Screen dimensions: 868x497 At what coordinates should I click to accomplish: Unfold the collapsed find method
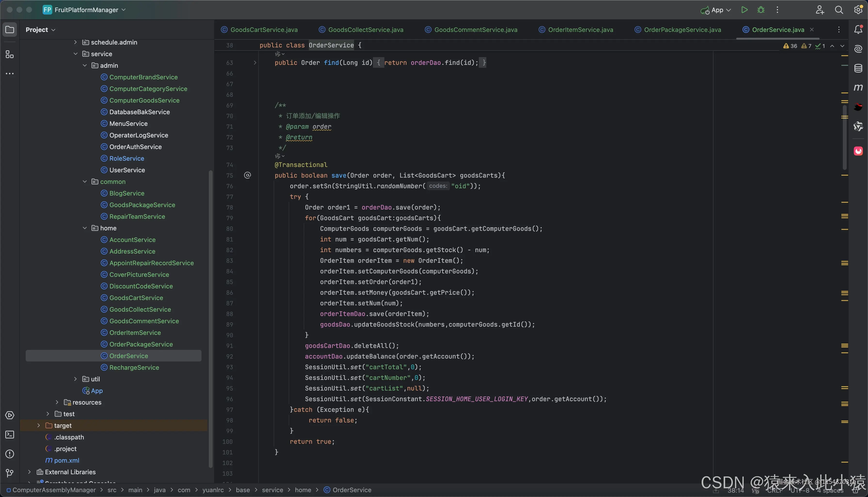click(x=255, y=62)
